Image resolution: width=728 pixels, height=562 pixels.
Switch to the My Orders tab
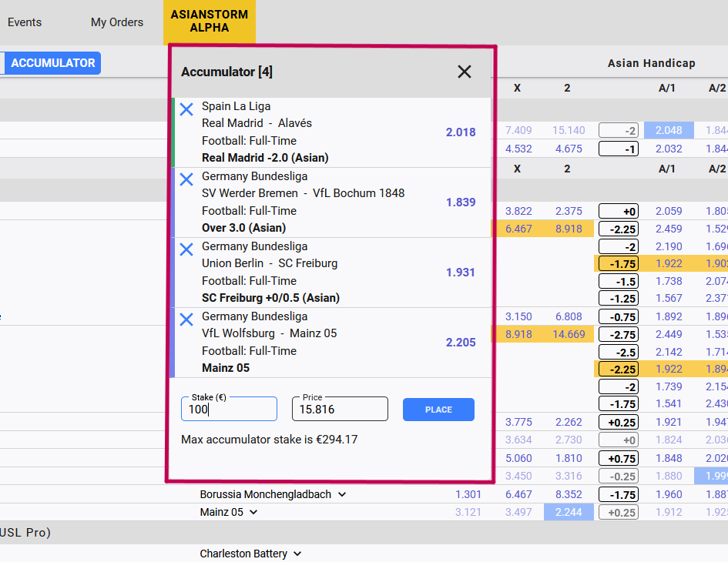pyautogui.click(x=117, y=22)
